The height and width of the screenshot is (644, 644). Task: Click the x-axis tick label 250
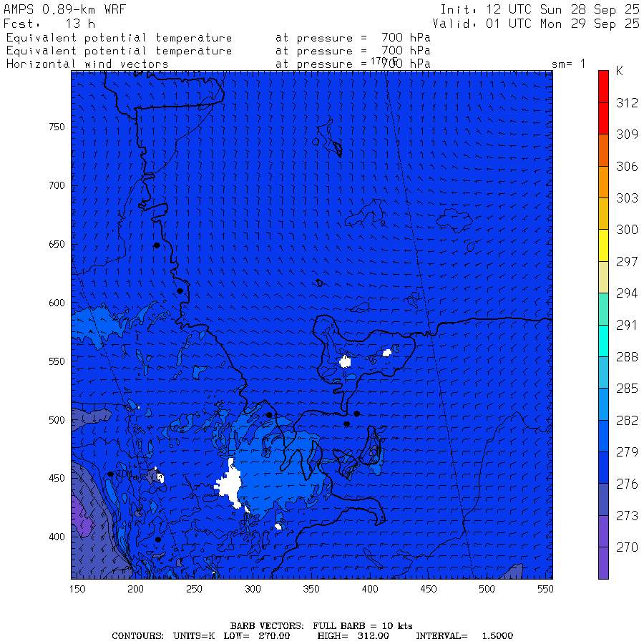click(x=194, y=589)
